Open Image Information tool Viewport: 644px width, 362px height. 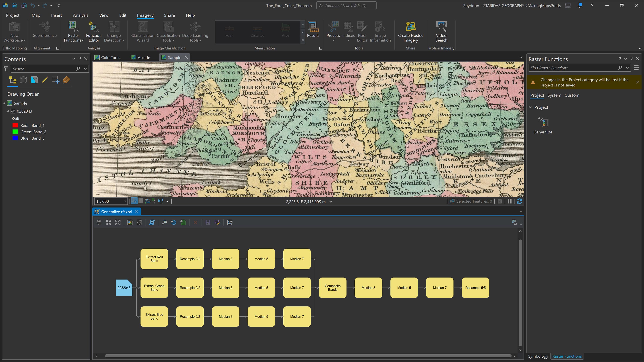coord(380,32)
